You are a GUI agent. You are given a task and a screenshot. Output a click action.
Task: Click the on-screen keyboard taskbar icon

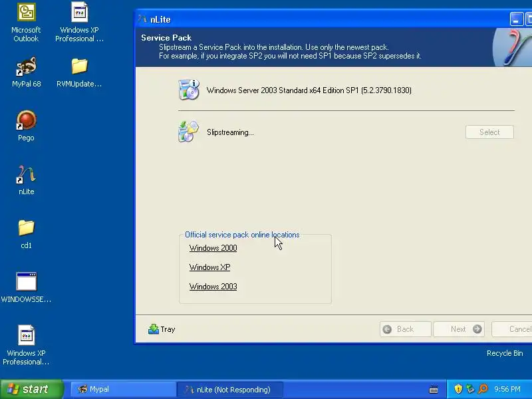(434, 389)
